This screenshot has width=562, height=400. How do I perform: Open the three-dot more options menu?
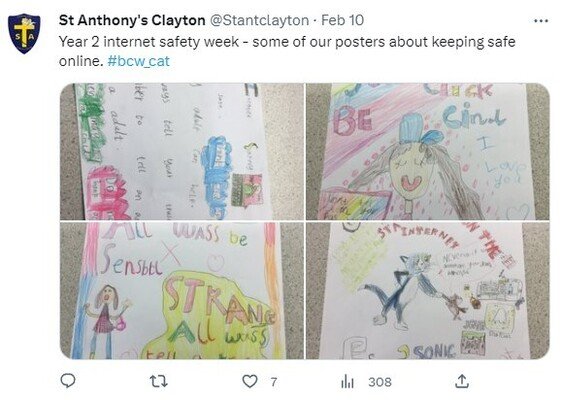(x=541, y=21)
